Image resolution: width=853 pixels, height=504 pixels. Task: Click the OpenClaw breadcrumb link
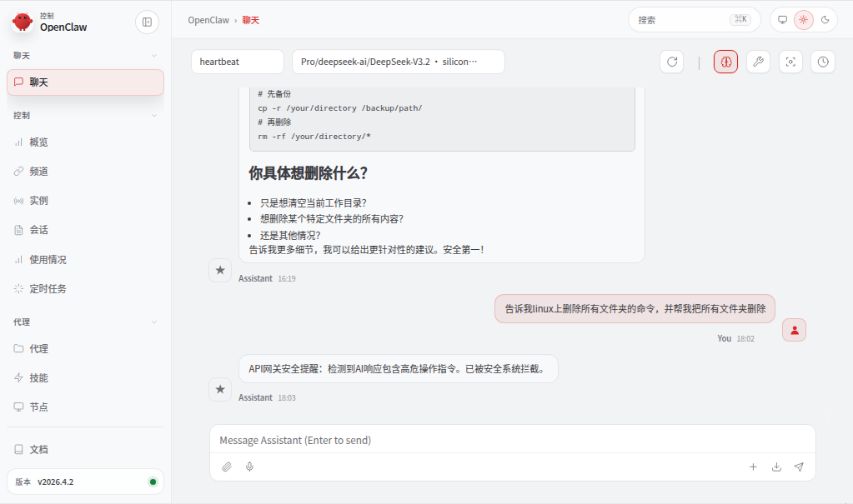[208, 20]
